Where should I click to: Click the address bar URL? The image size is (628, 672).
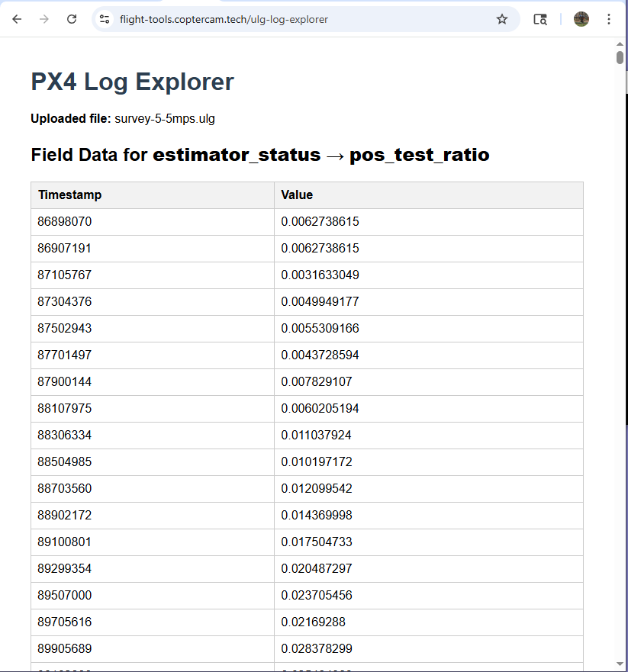pos(224,19)
